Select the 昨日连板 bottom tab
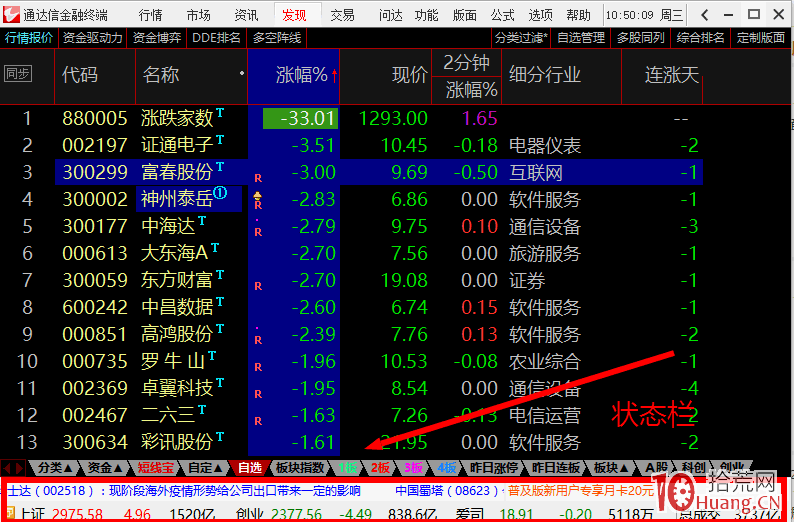This screenshot has height=522, width=794. coord(555,467)
